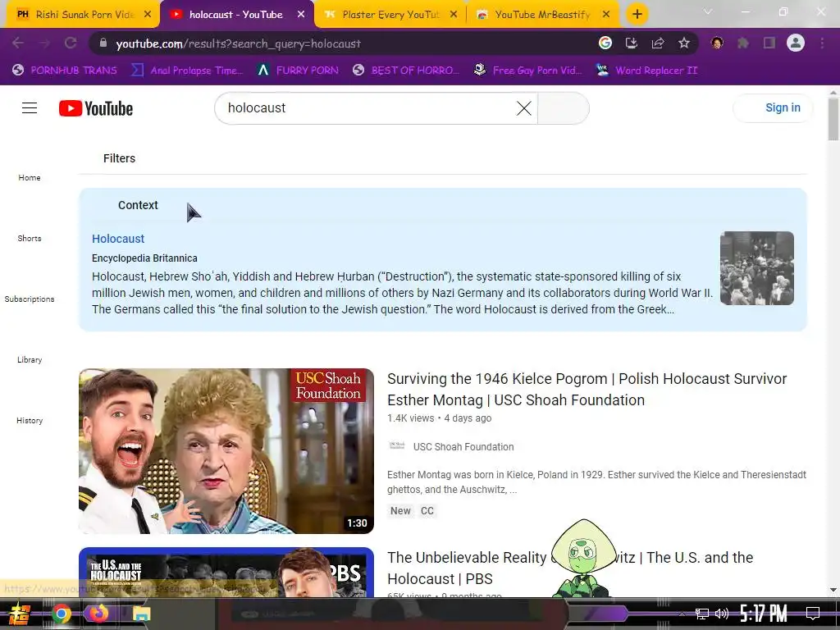The image size is (840, 630).
Task: Click the search submit button
Action: (x=563, y=108)
